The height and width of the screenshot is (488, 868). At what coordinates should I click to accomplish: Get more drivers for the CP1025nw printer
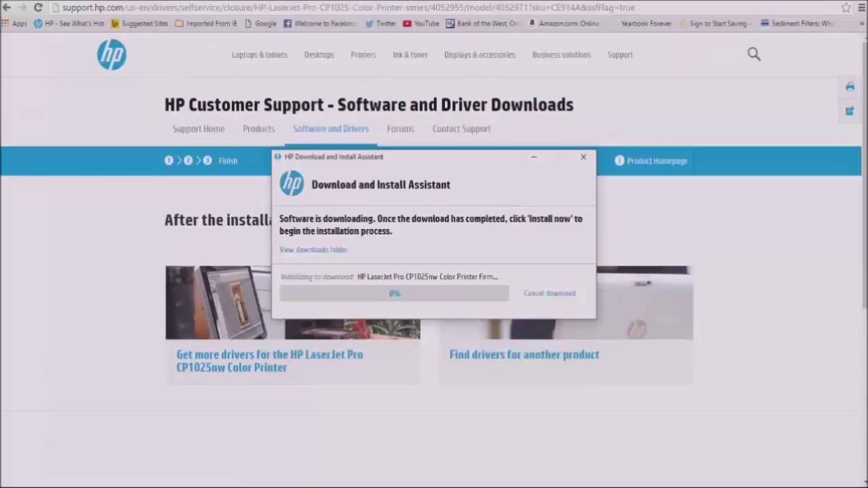270,361
